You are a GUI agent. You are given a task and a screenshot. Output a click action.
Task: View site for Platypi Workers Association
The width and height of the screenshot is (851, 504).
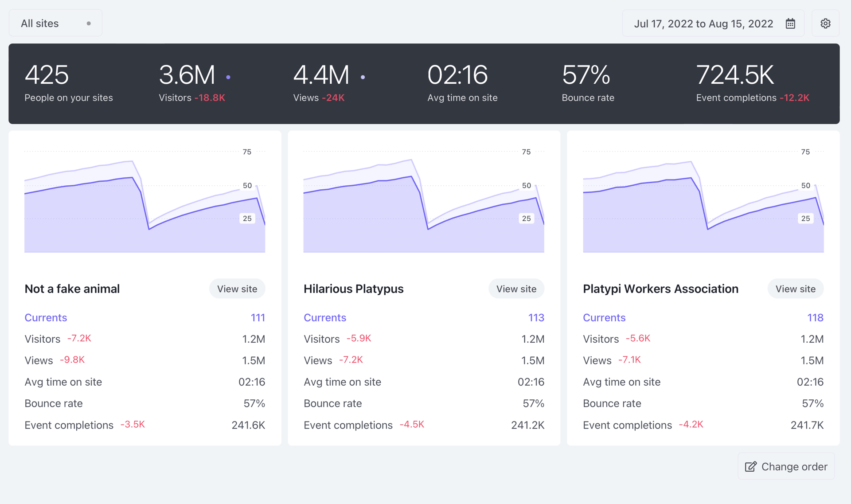(x=796, y=289)
